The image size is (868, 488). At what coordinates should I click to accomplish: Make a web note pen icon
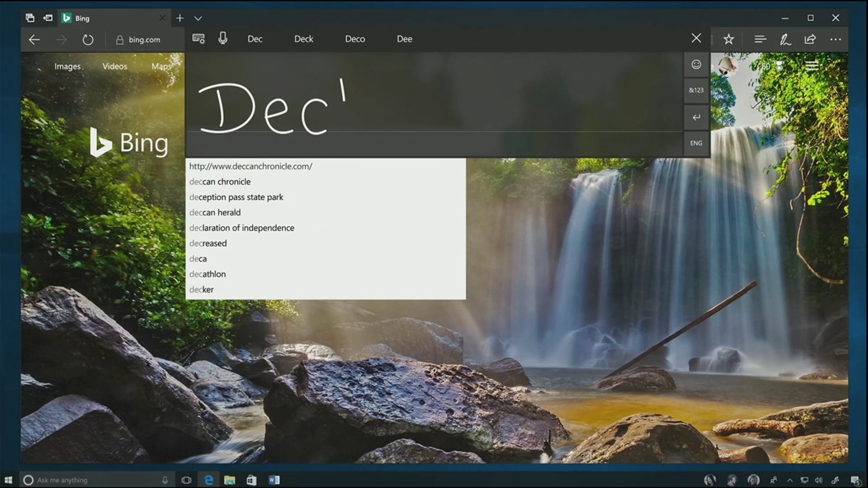pos(785,39)
